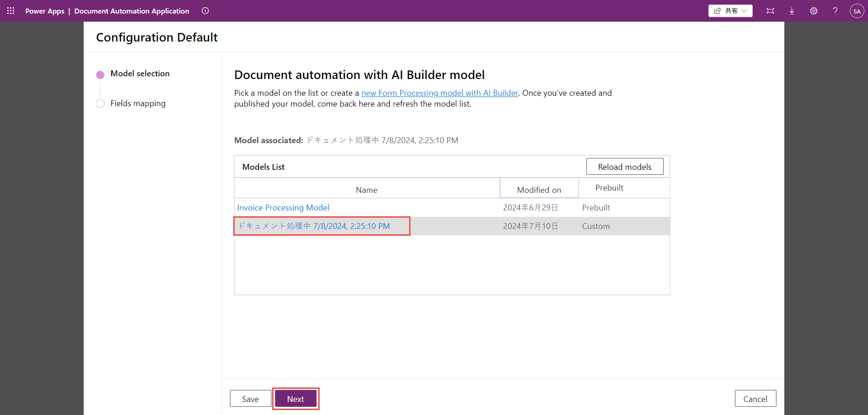
Task: Click the 2024年6月29日 date cell
Action: point(530,208)
